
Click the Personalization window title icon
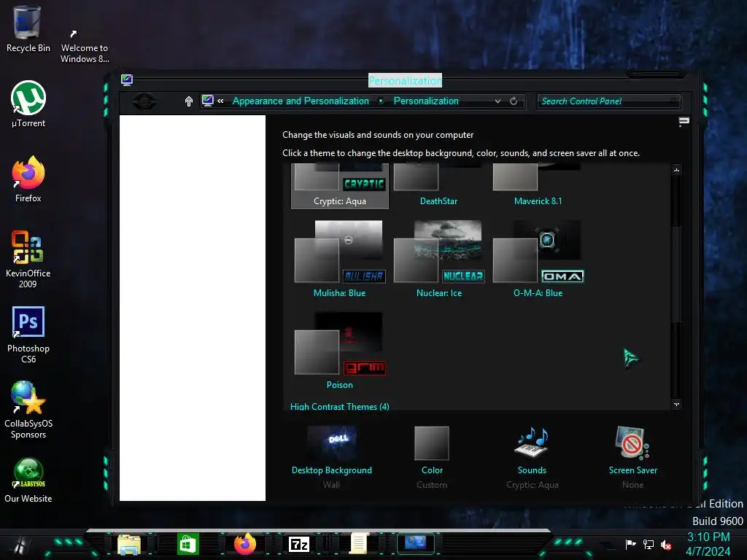pyautogui.click(x=127, y=79)
